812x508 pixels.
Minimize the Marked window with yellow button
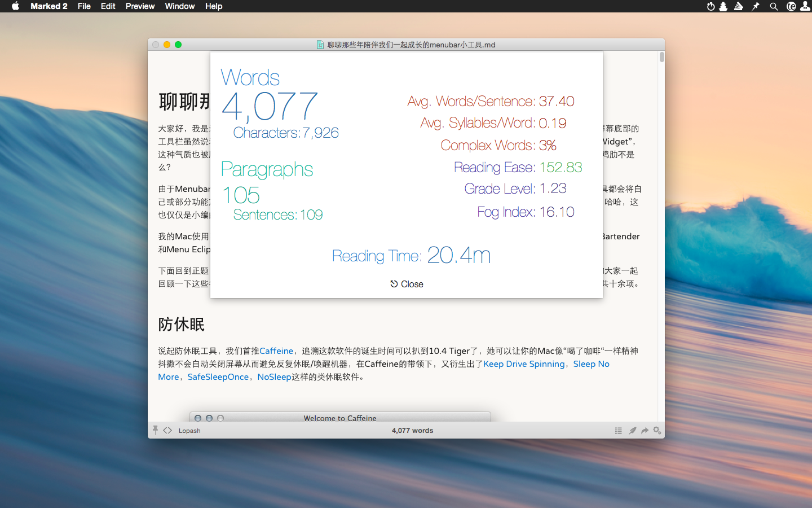point(167,45)
